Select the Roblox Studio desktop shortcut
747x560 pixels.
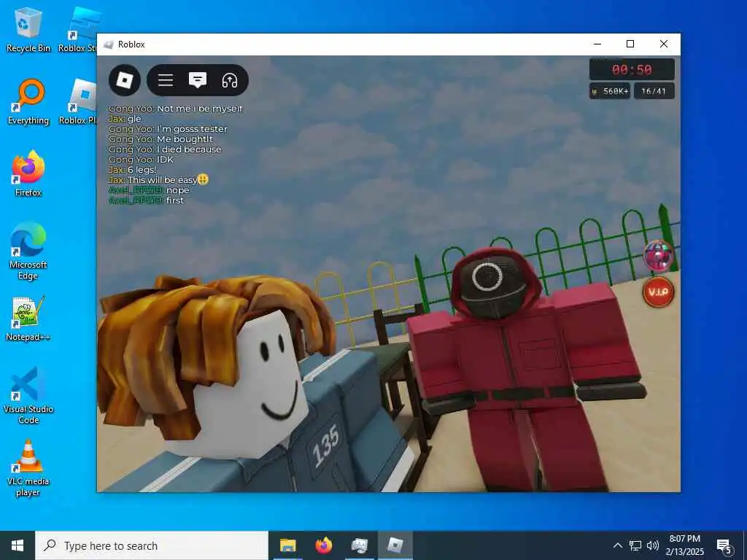(79, 30)
